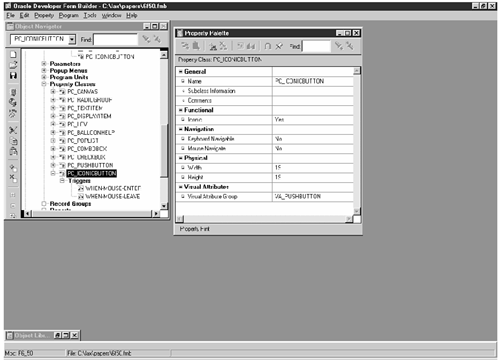Select the PC_PUSHBUTTON property class
Image resolution: width=500 pixels, height=363 pixels.
point(90,165)
